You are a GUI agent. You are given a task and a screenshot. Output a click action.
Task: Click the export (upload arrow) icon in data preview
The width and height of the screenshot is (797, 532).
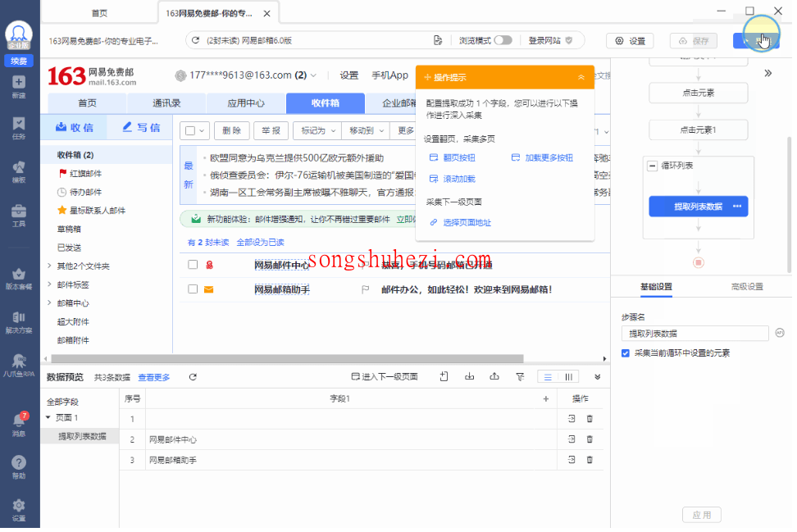[x=494, y=376]
